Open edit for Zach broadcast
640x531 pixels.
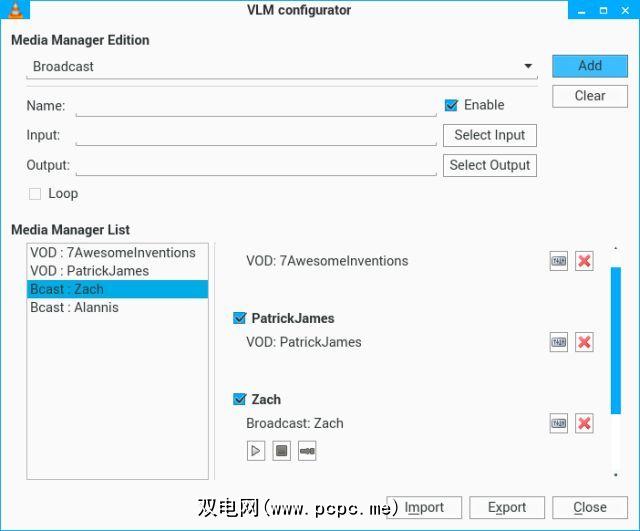point(558,423)
